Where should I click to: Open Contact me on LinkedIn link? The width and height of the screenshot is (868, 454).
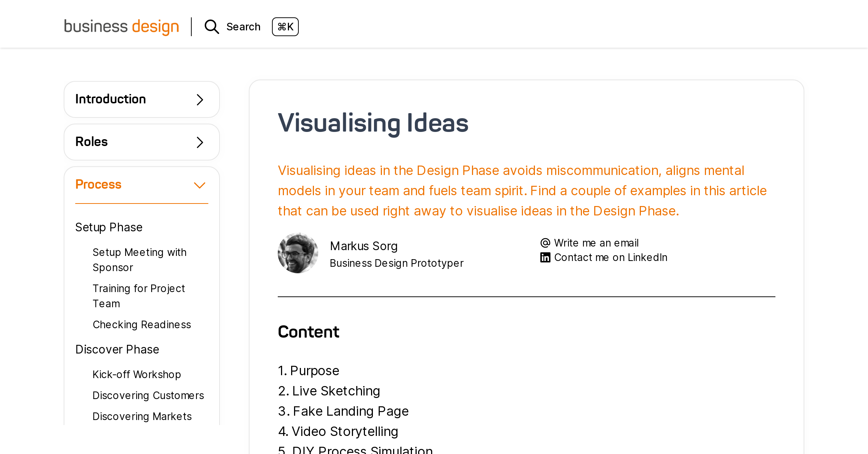(x=610, y=257)
